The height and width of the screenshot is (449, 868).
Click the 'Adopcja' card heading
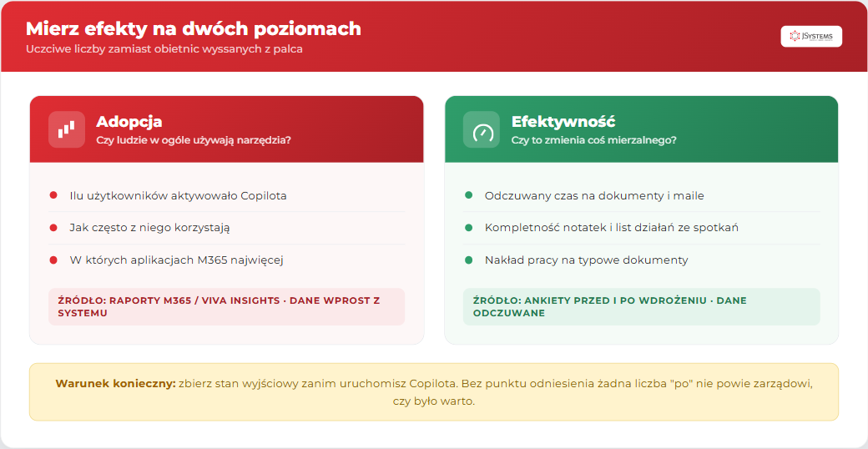pos(129,122)
